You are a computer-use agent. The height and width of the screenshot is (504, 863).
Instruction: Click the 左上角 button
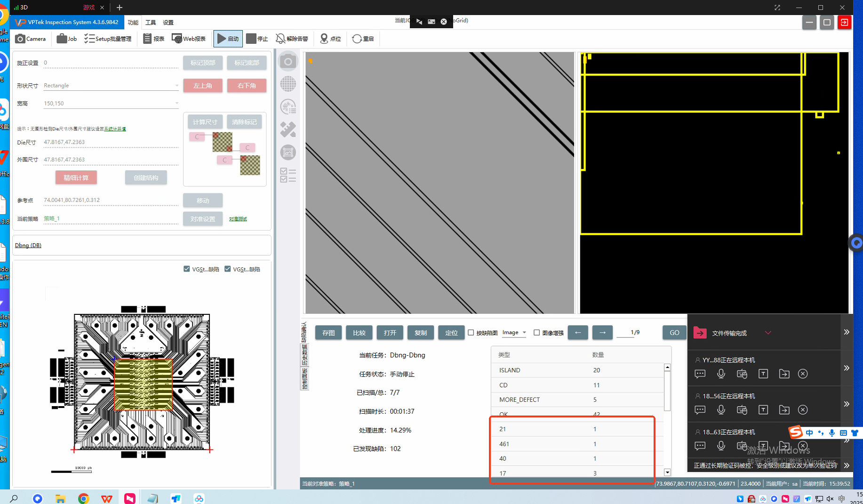pos(203,86)
